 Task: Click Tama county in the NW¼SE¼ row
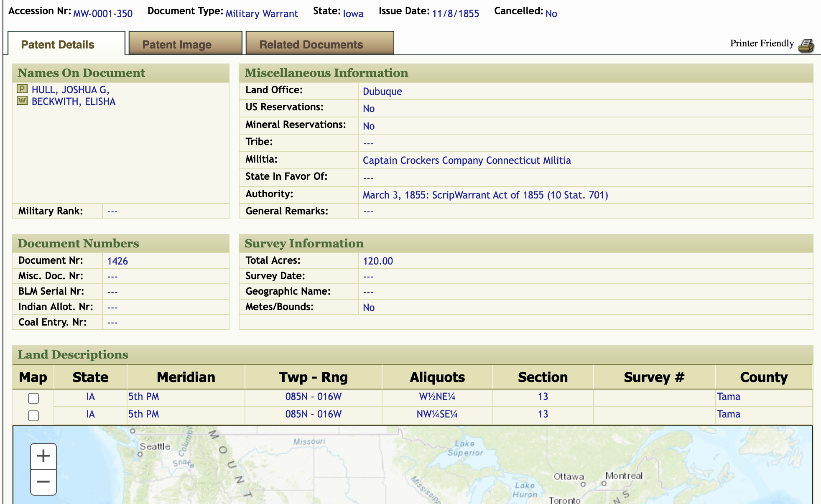pos(729,414)
